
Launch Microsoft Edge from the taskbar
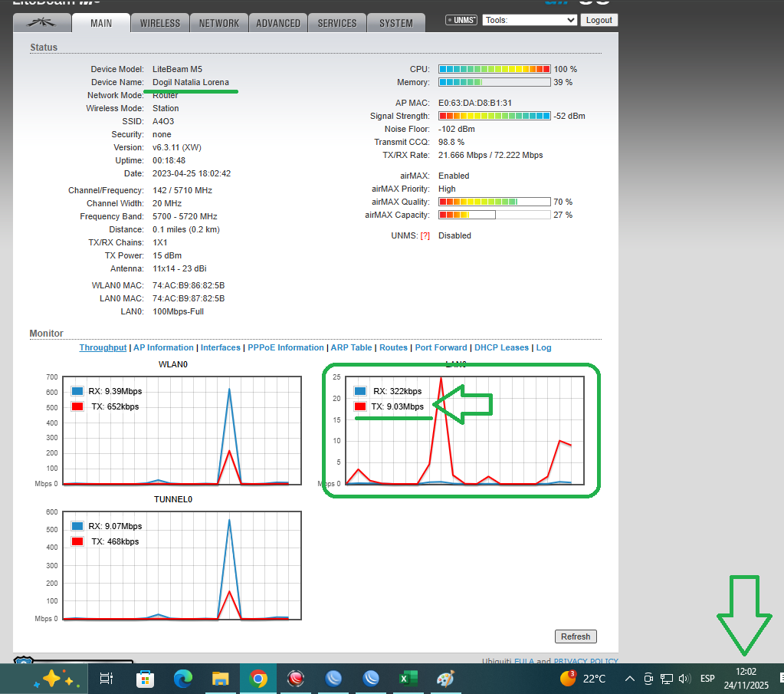click(x=182, y=679)
